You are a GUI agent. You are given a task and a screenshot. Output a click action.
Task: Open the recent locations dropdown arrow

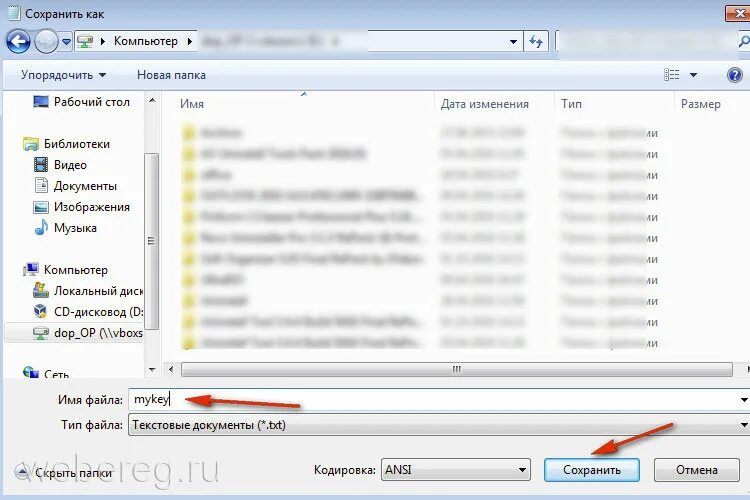[66, 42]
